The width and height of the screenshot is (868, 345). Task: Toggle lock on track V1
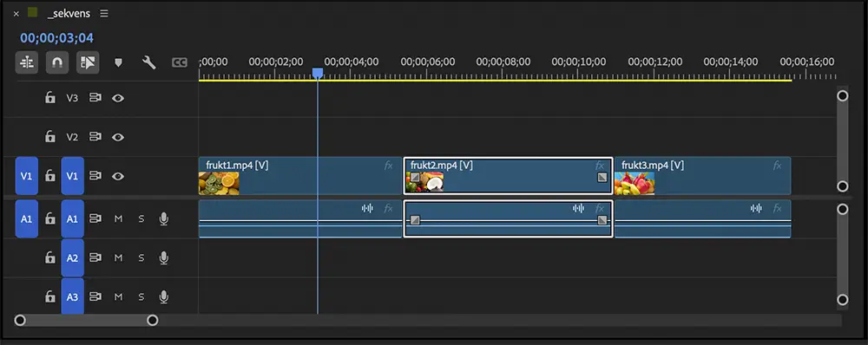click(49, 176)
